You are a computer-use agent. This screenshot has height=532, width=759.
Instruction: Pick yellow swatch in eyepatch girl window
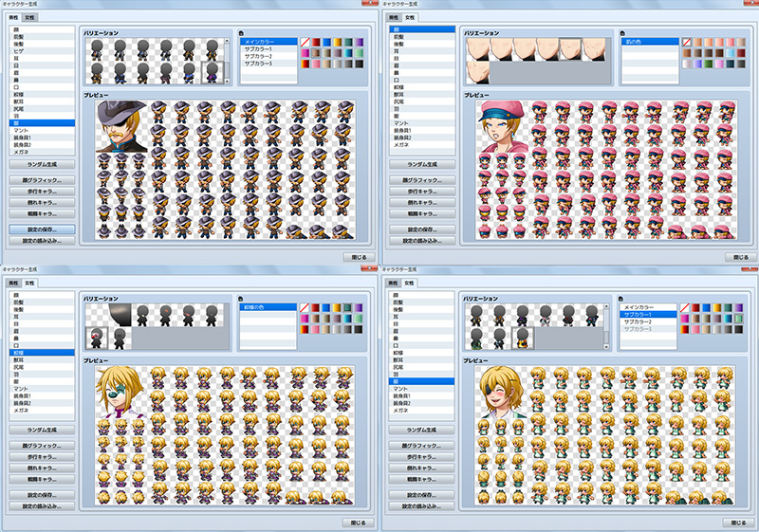point(717,308)
